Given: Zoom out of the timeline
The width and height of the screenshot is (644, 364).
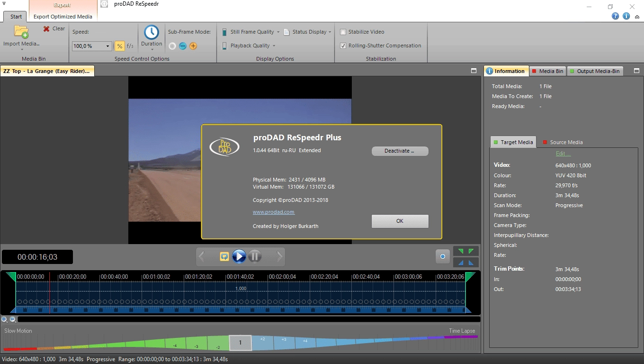Looking at the screenshot, I should [13, 319].
